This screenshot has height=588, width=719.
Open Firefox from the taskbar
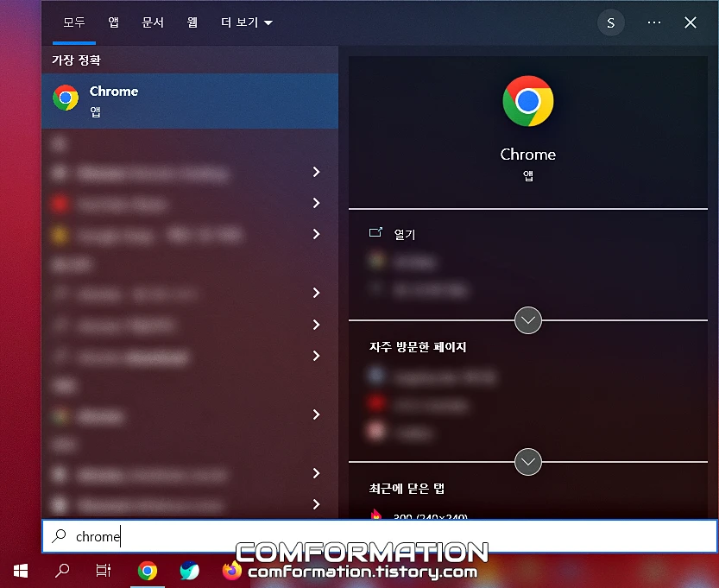click(231, 571)
